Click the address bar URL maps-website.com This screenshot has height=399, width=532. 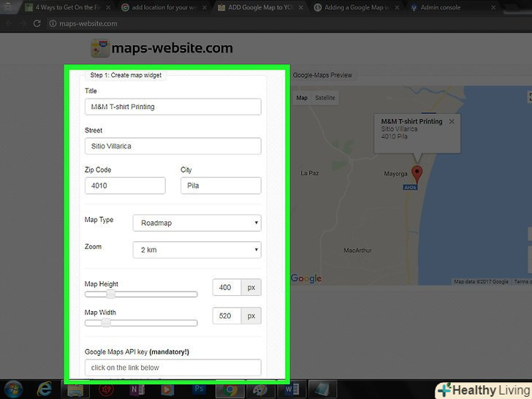click(x=88, y=23)
